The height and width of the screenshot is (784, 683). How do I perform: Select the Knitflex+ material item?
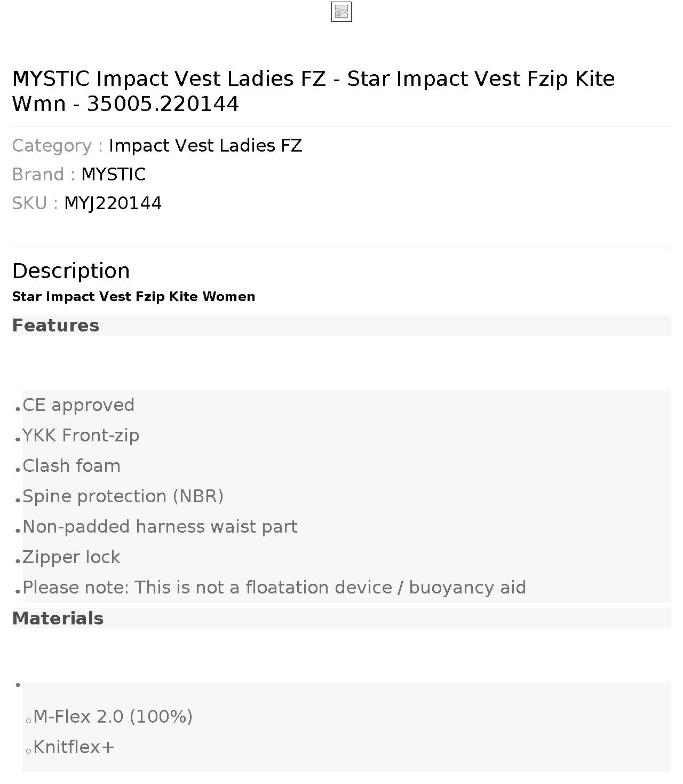click(x=74, y=747)
